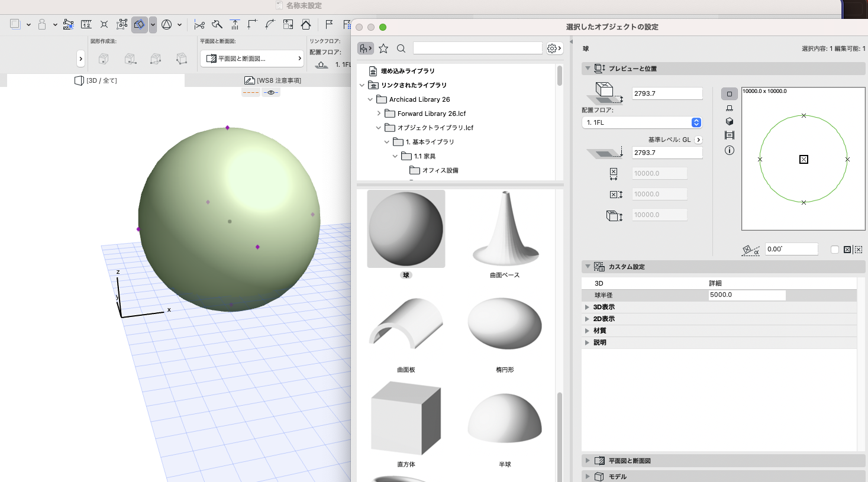Select the 曲面板 object thumbnail
The width and height of the screenshot is (868, 482).
[406, 323]
